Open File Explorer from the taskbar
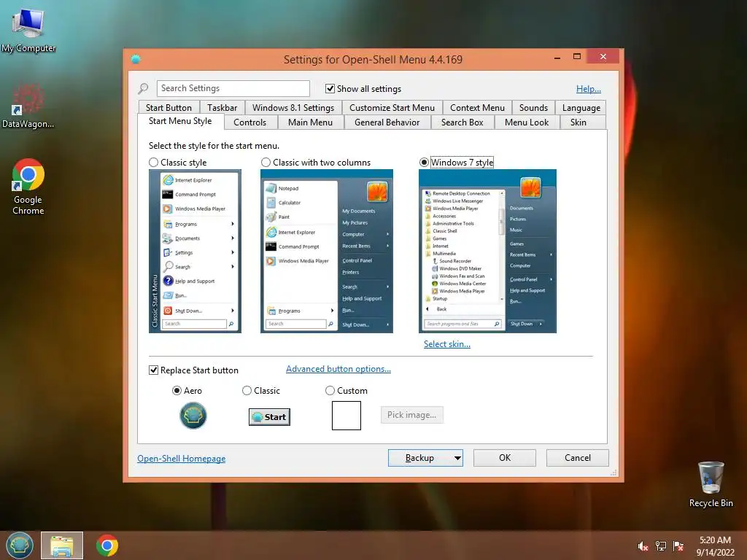 tap(62, 545)
